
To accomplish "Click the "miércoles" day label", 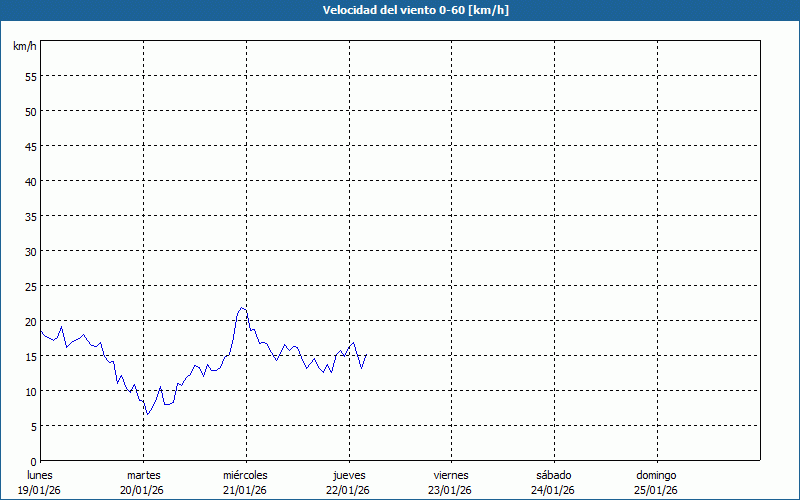I will tap(245, 475).
